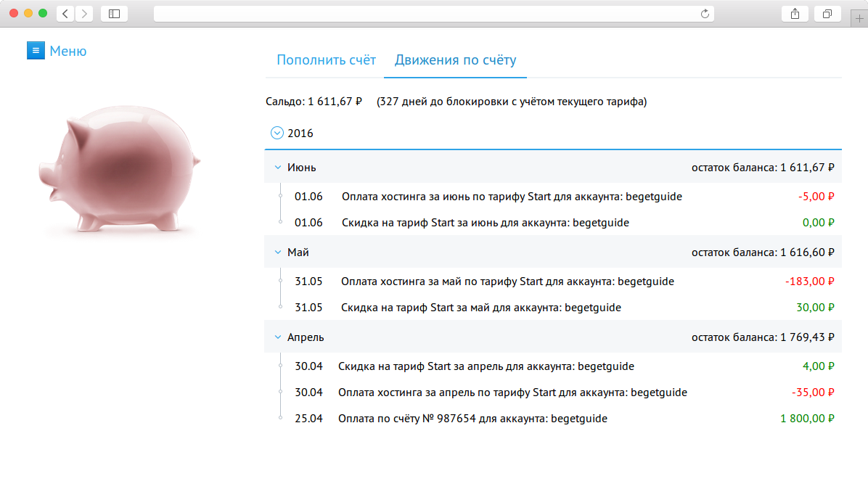Select Движения по счёту tab
The width and height of the screenshot is (868, 489).
(455, 59)
